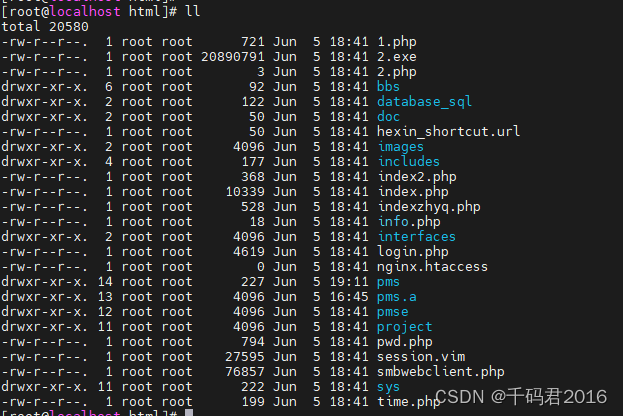Select the interfaces directory entry
The width and height of the screenshot is (623, 416).
(416, 237)
